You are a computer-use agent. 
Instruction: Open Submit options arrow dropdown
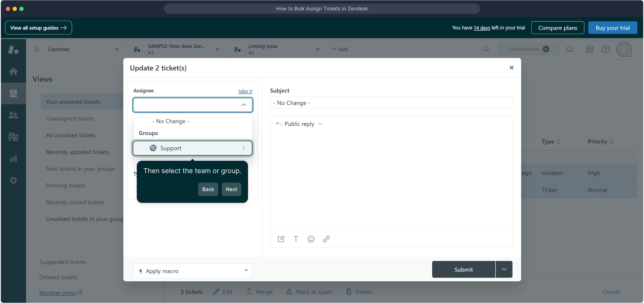[504, 269]
